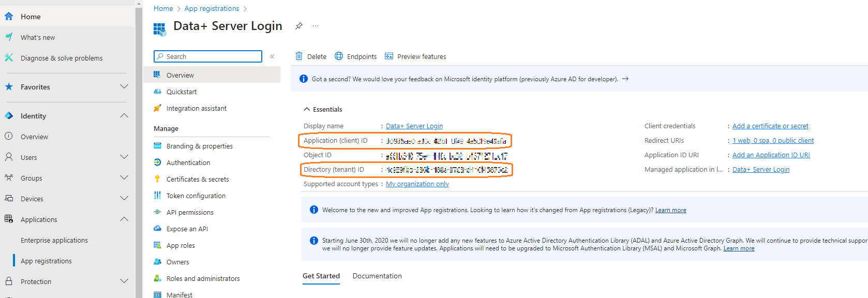Screen dimensions: 868x298
Task: Select App registrations in the sidebar
Action: tap(46, 261)
